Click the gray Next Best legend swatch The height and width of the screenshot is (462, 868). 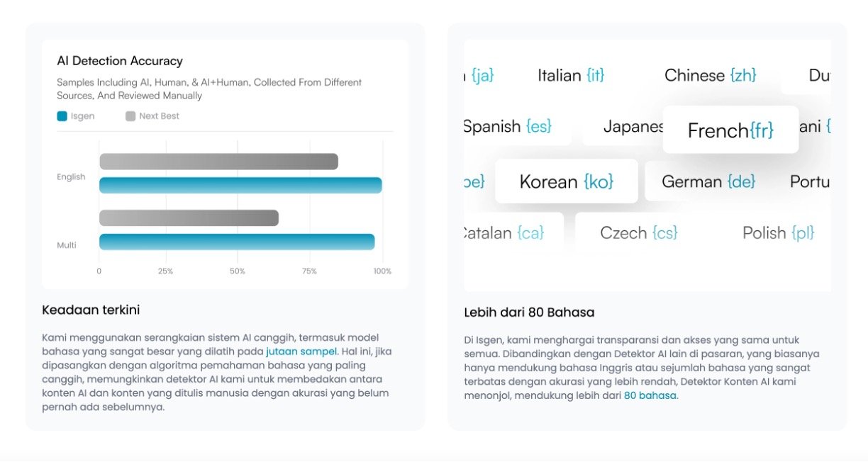tap(130, 116)
